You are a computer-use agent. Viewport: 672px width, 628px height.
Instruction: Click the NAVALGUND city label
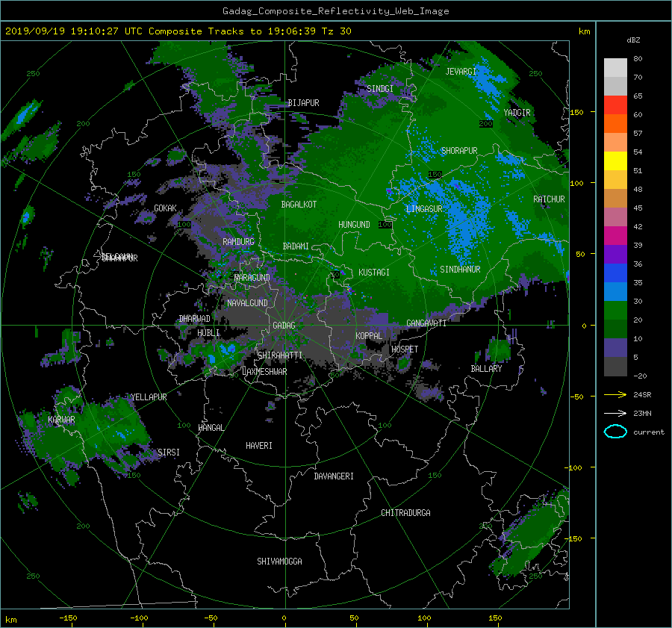(247, 303)
